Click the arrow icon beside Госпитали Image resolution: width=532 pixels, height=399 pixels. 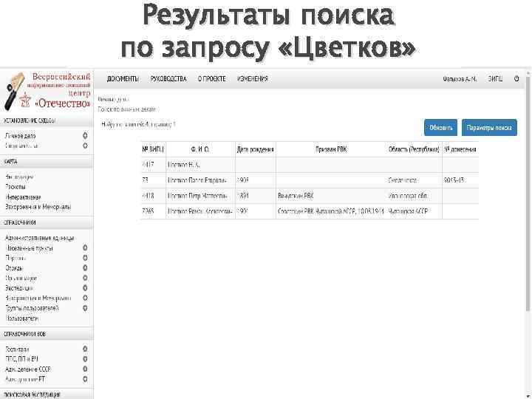coord(85,349)
